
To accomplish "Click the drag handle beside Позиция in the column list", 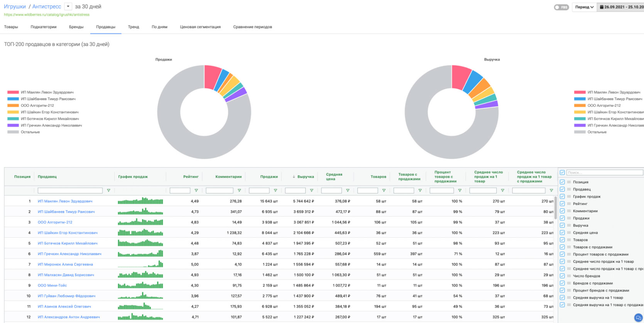I will [569, 182].
